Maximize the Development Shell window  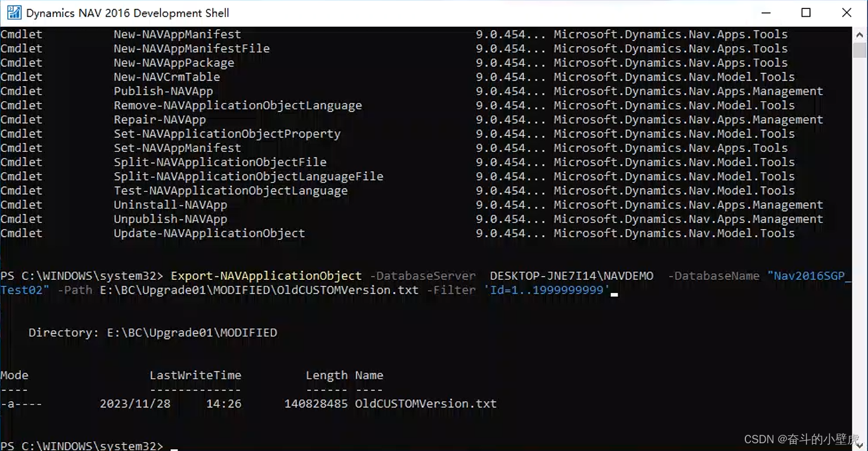click(806, 12)
